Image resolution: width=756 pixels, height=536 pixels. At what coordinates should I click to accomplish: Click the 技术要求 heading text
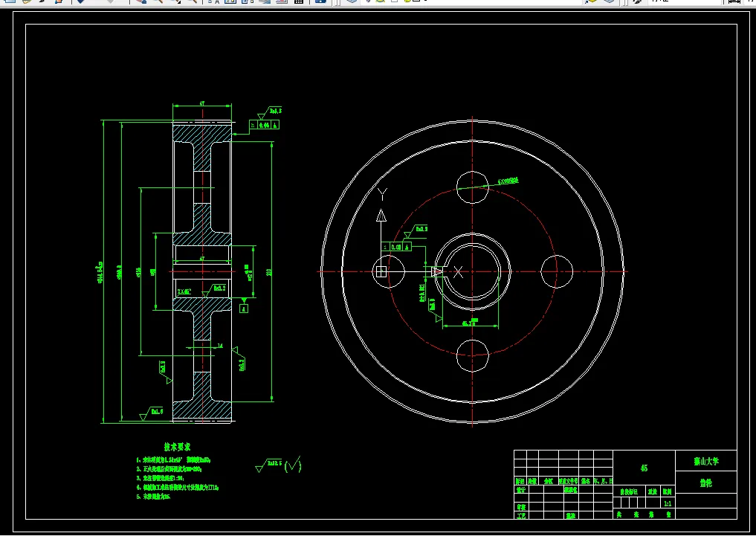click(x=177, y=447)
